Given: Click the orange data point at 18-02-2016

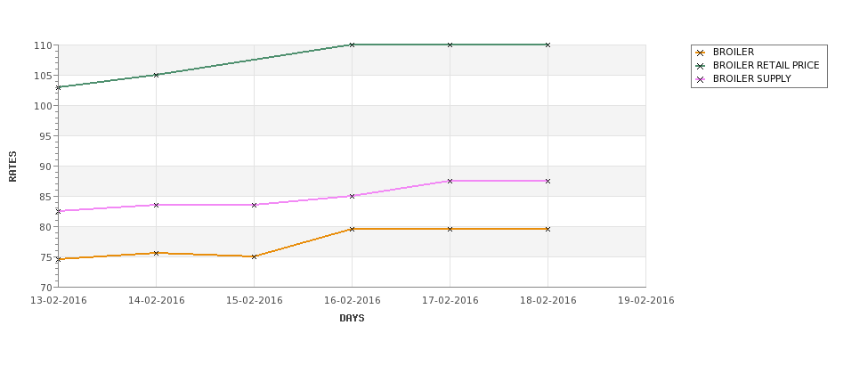Looking at the screenshot, I should (x=548, y=229).
